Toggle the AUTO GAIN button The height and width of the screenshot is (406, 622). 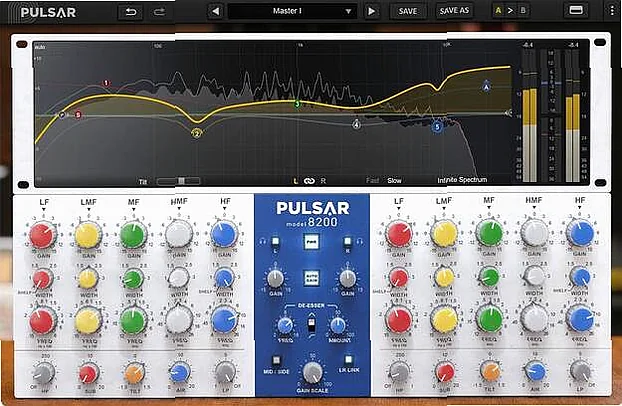pos(311,278)
